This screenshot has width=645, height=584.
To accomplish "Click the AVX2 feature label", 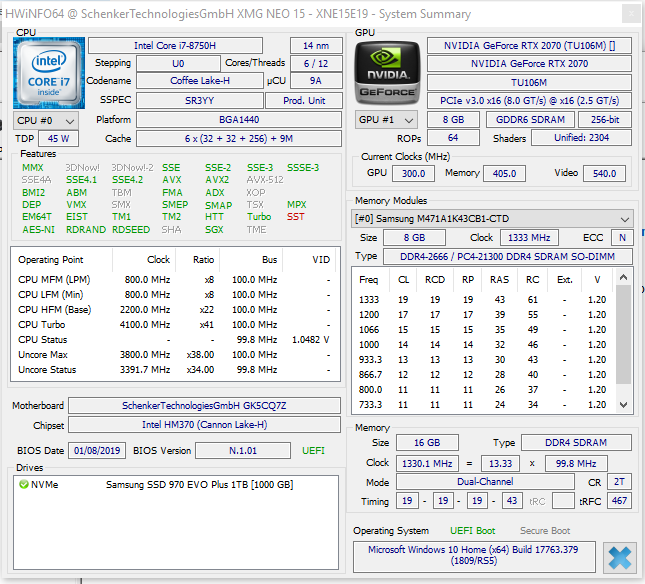I will click(x=217, y=180).
